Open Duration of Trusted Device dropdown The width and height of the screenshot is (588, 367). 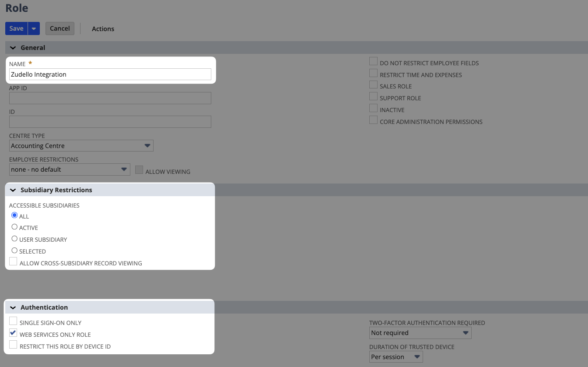click(396, 357)
